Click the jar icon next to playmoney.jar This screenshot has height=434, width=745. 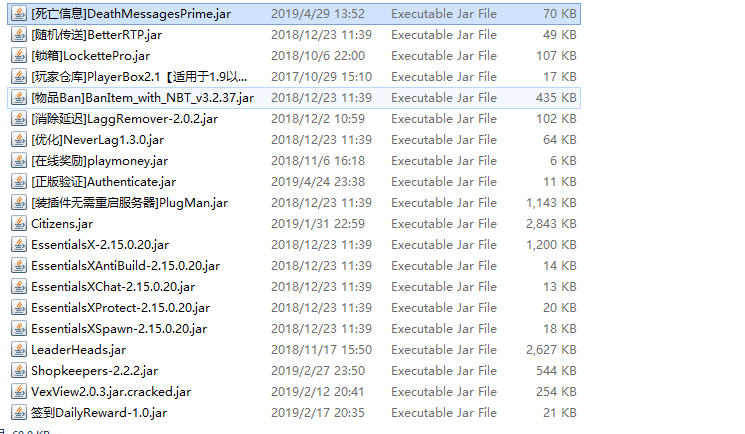click(19, 161)
